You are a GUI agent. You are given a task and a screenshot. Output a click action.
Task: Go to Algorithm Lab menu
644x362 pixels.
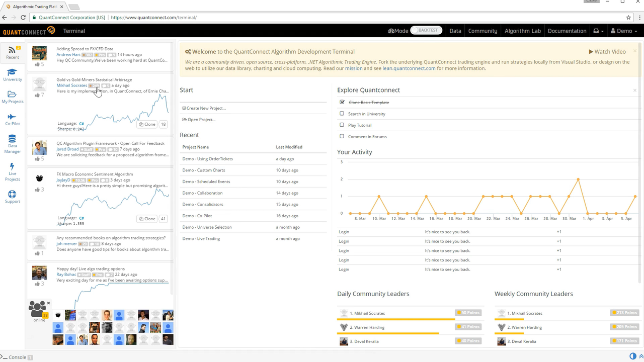coord(522,31)
